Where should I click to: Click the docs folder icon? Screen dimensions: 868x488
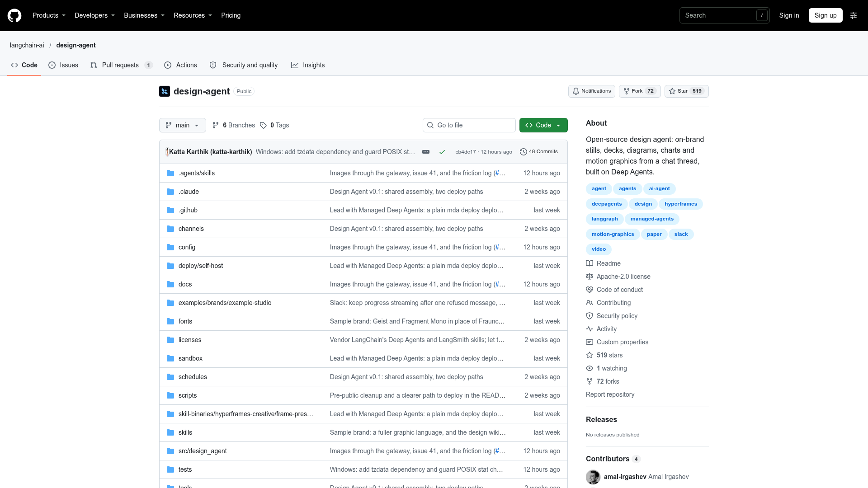(170, 284)
